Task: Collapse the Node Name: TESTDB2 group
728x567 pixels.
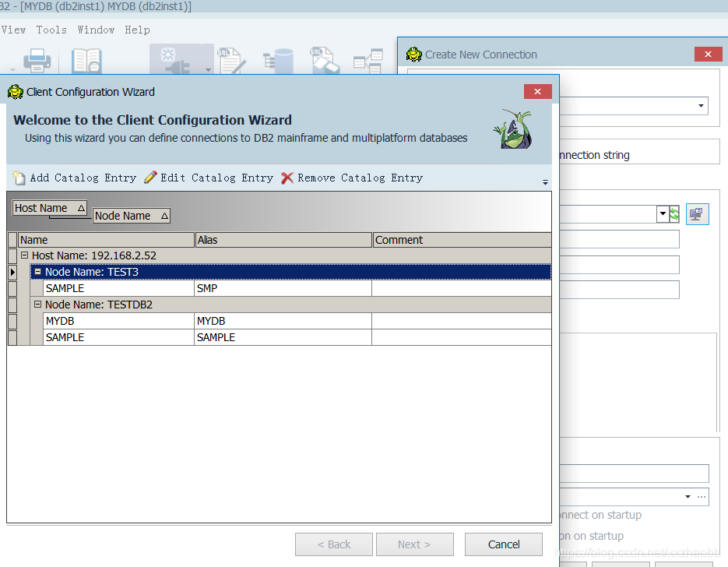Action: pos(37,305)
